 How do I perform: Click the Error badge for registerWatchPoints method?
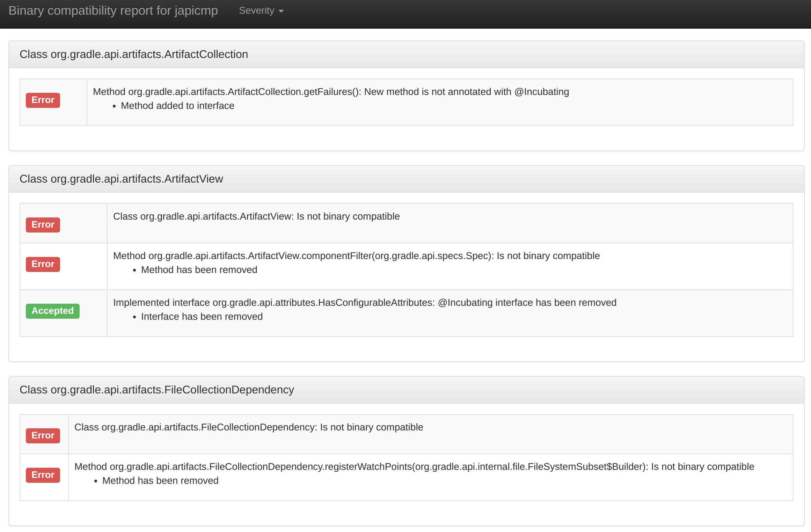tap(43, 475)
